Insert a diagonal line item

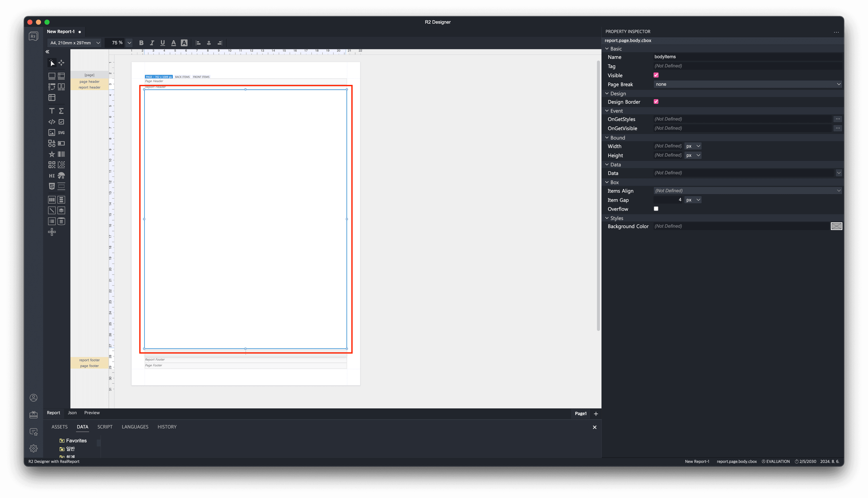click(x=52, y=211)
